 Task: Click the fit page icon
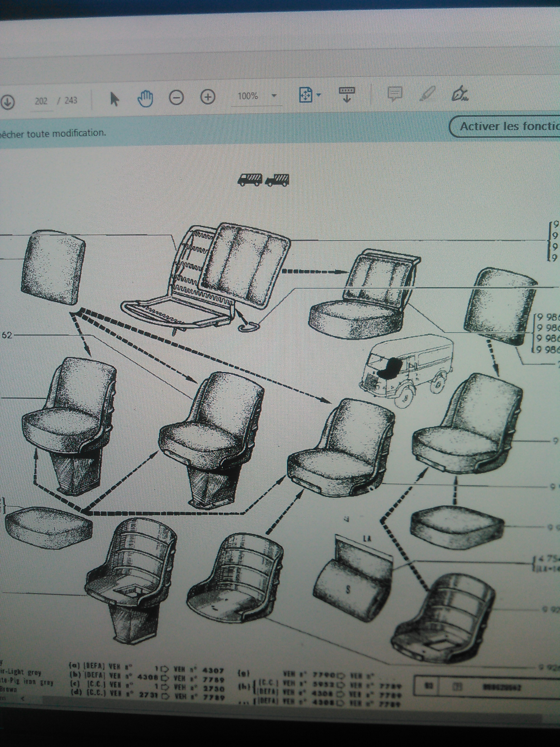coord(306,95)
